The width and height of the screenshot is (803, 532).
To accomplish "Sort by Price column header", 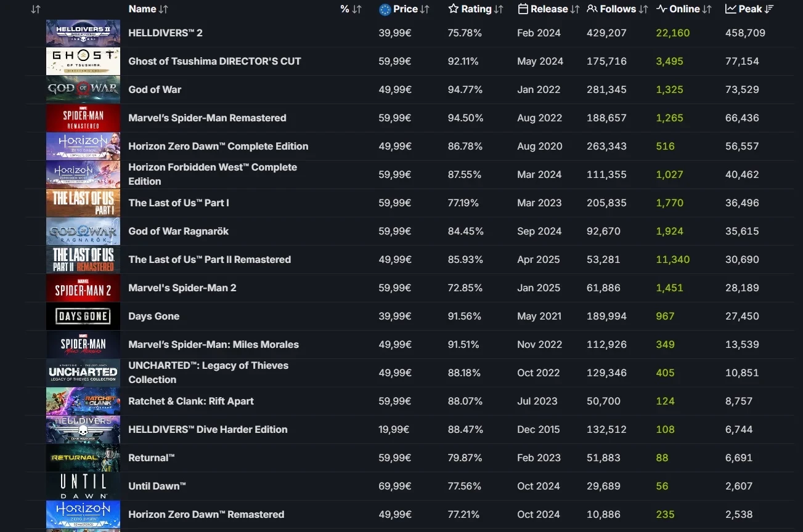I will pos(404,9).
